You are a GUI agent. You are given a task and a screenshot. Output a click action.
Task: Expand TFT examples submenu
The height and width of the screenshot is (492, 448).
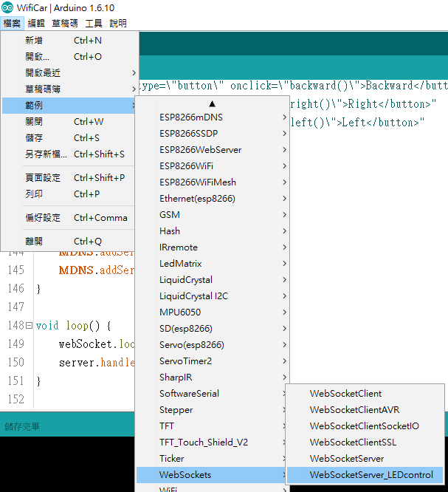[210, 426]
